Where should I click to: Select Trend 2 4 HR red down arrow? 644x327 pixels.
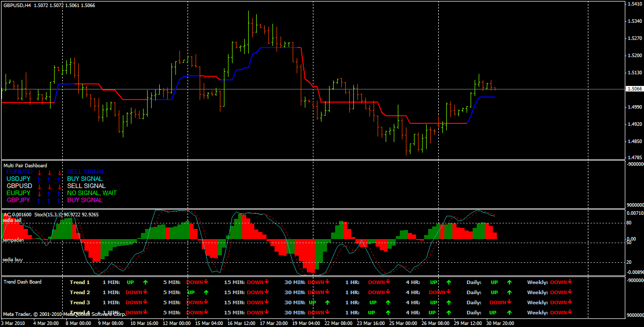point(449,292)
